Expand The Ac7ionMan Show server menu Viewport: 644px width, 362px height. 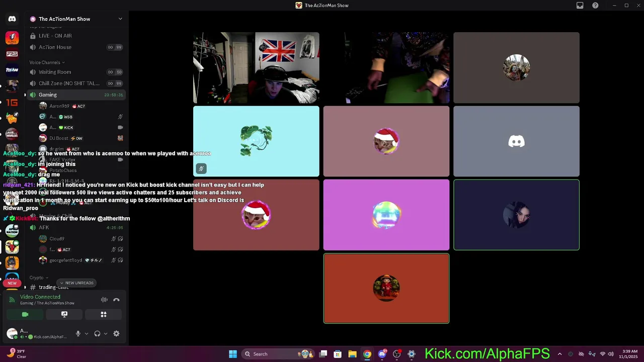(x=120, y=19)
